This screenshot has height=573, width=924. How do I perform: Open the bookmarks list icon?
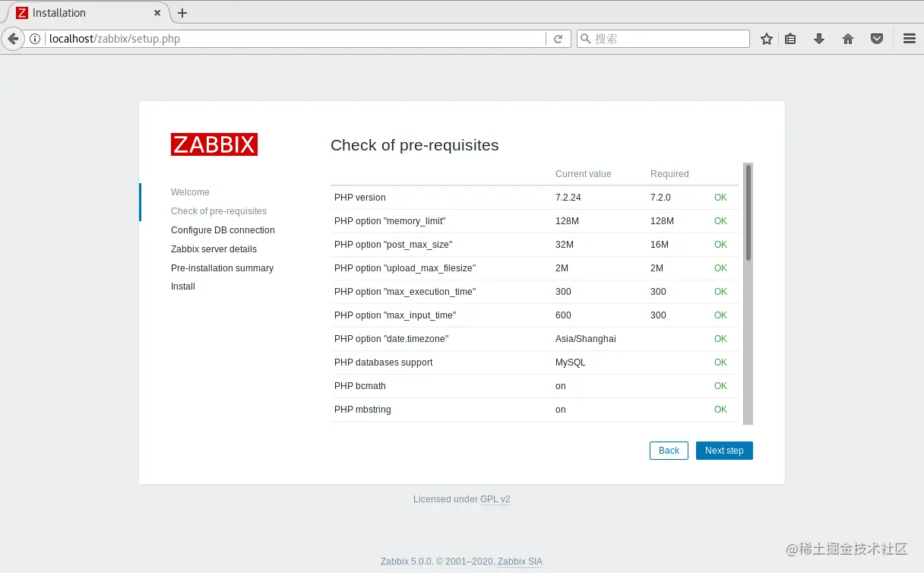coord(790,39)
